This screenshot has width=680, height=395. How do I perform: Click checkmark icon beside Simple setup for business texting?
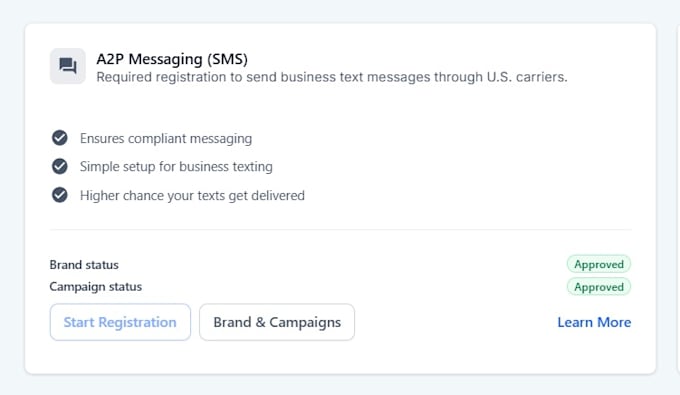click(60, 166)
